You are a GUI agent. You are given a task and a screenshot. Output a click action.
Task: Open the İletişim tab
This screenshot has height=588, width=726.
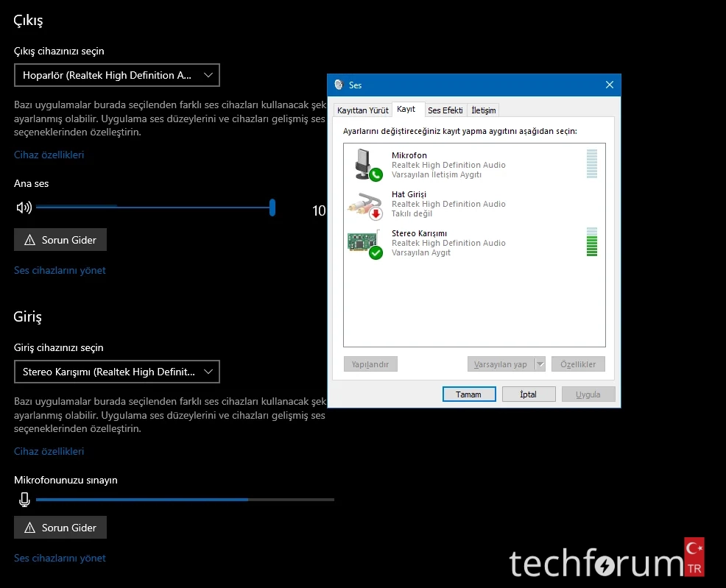(483, 110)
